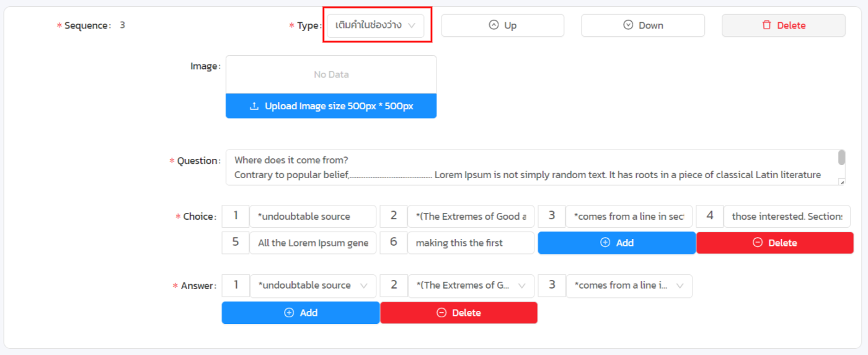The image size is (868, 355).
Task: Click the Down arrow circle icon
Action: tap(628, 25)
